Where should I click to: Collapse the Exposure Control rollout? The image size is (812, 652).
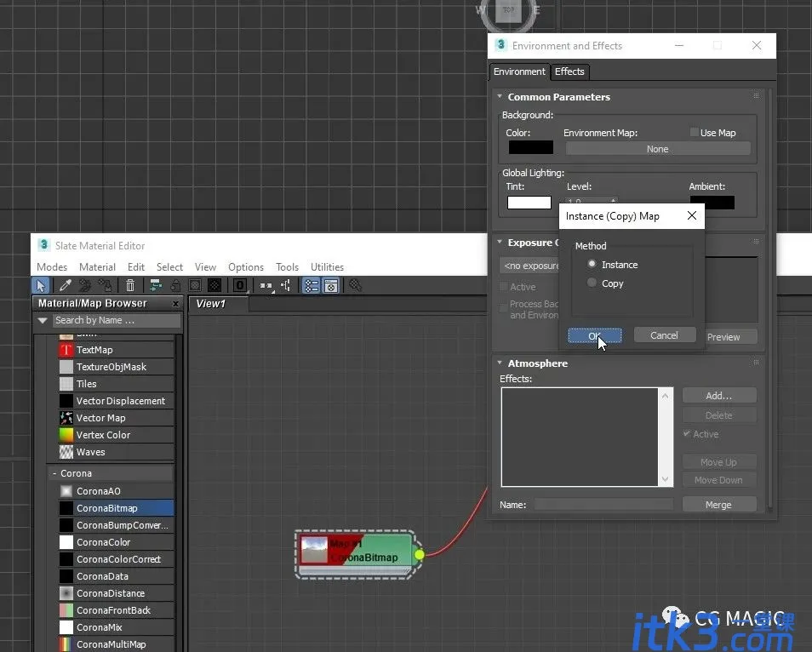pos(500,242)
